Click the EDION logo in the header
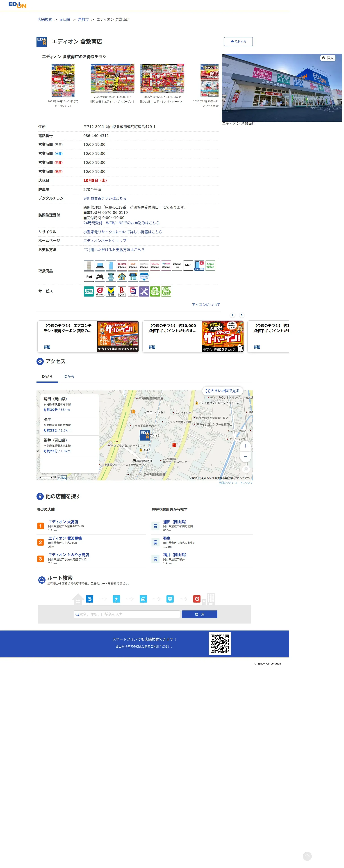This screenshot has height=868, width=344. [17, 5]
